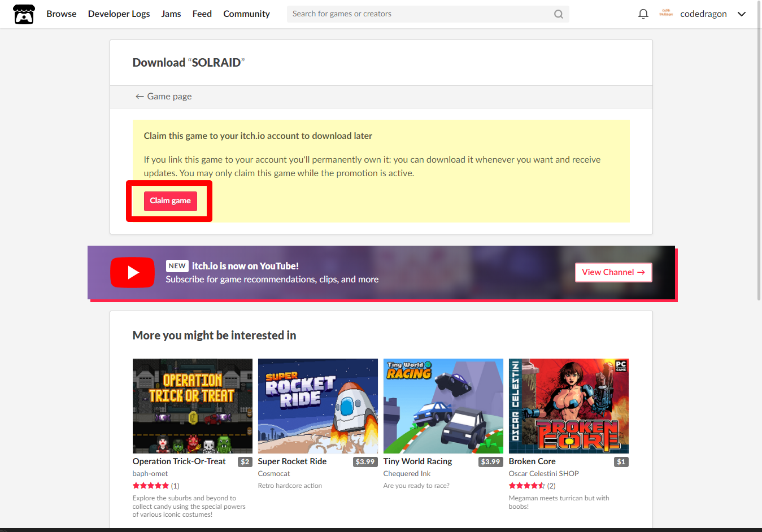Click Broken Core's star rating

coord(527,486)
